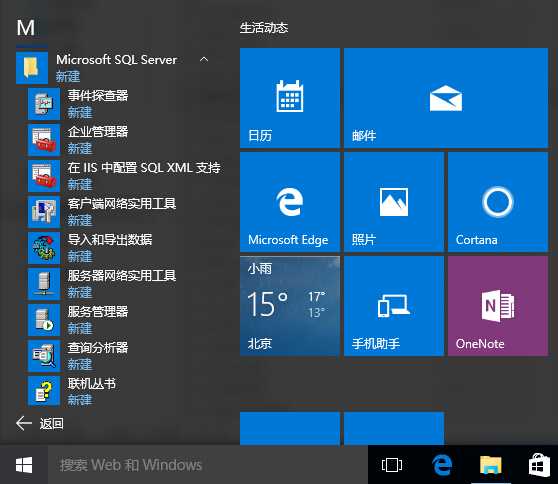Screen dimensions: 558x484
Task: Select the 服务管理器 label text
Action: pos(98,311)
